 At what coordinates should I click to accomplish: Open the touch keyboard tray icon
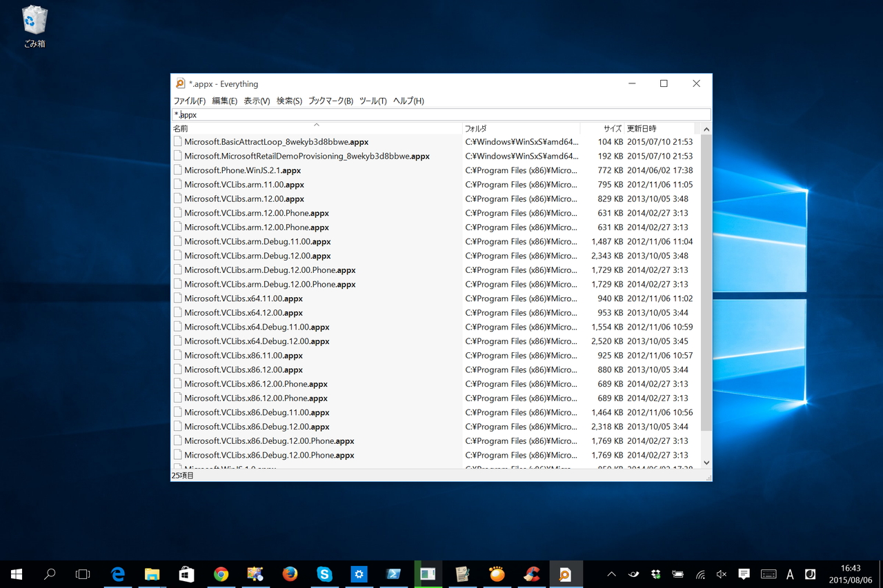[768, 574]
